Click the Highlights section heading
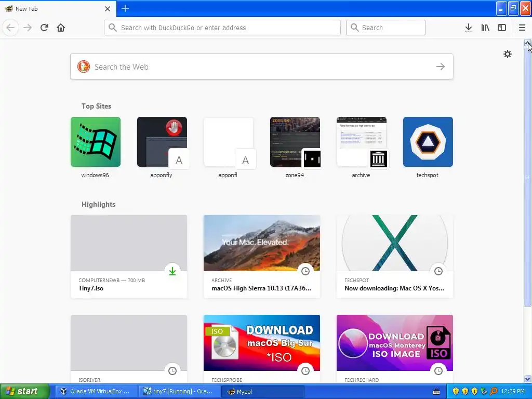 pyautogui.click(x=98, y=204)
